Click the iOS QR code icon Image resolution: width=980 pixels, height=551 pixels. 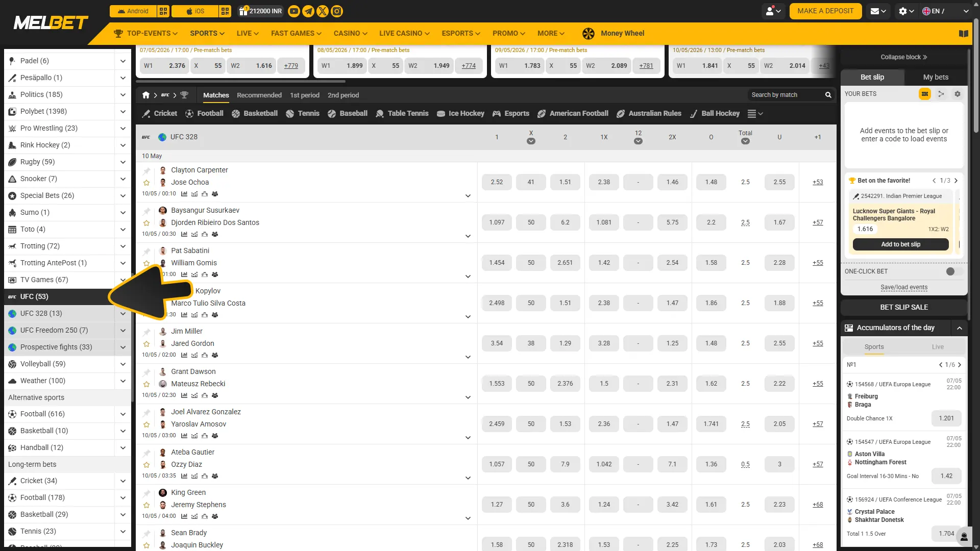(x=225, y=11)
